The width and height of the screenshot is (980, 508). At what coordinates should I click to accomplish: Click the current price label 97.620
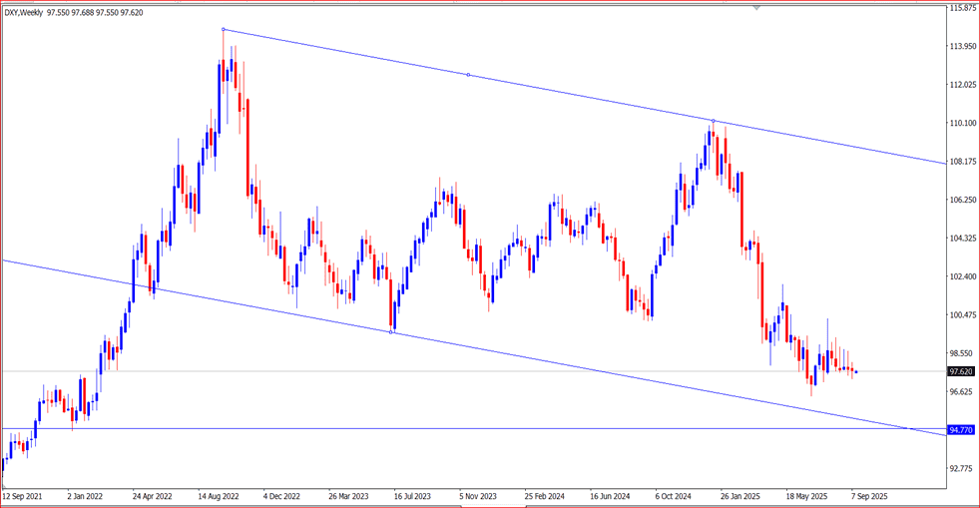[961, 371]
